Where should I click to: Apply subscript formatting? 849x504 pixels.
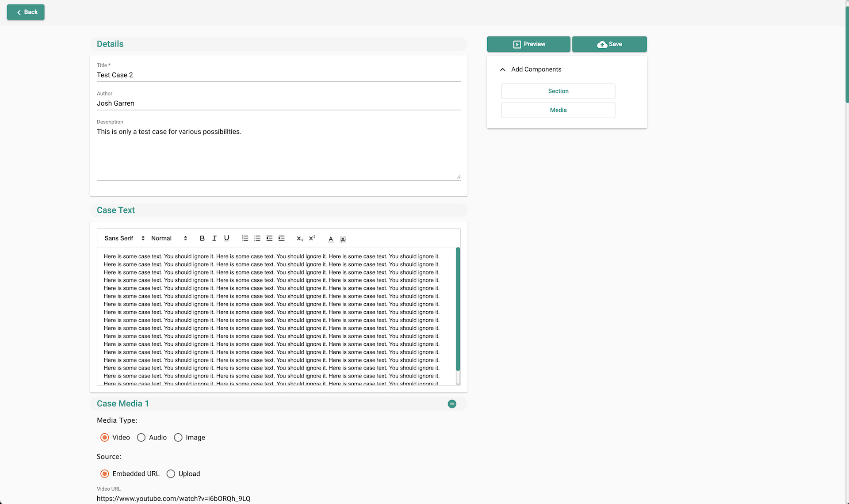point(300,238)
